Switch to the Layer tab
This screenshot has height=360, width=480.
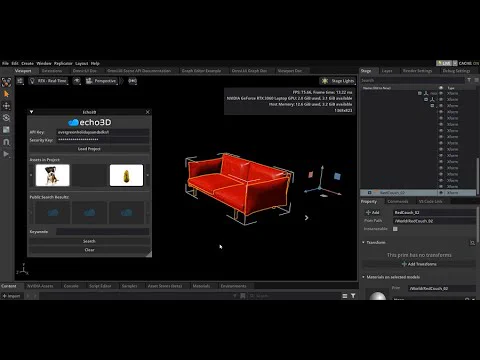(x=387, y=71)
